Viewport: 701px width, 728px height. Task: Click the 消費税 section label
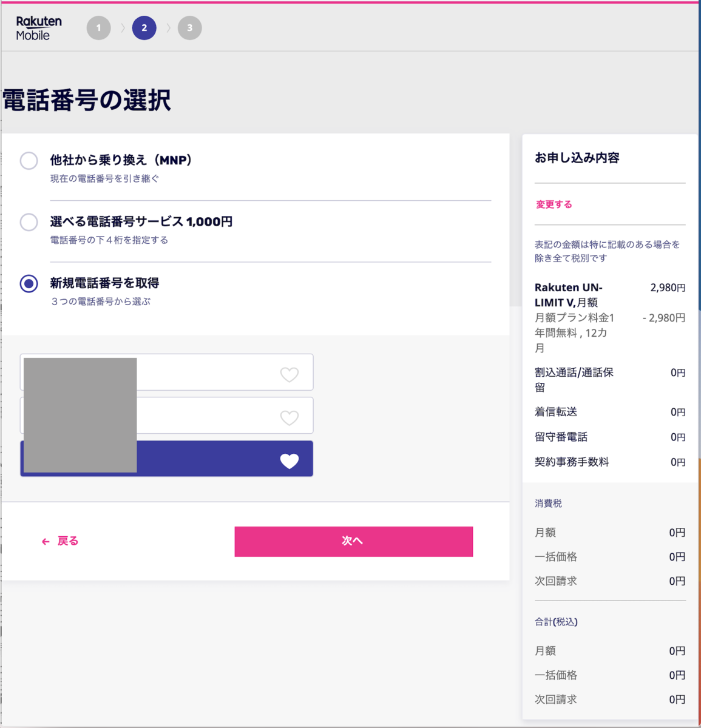[x=548, y=504]
